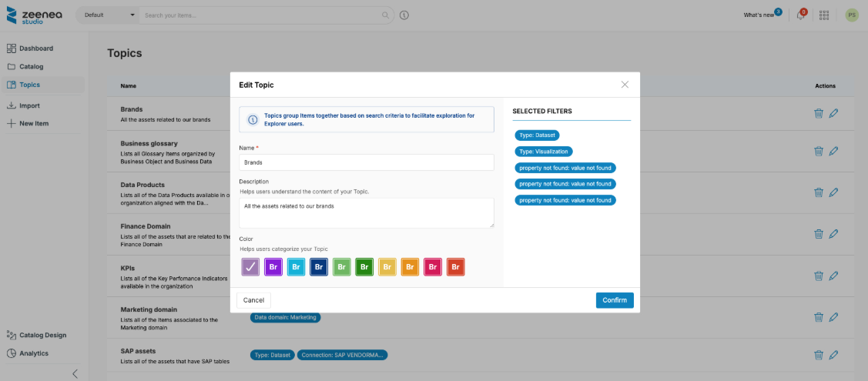Click the info icon beside the search bar
The image size is (868, 381).
[404, 15]
